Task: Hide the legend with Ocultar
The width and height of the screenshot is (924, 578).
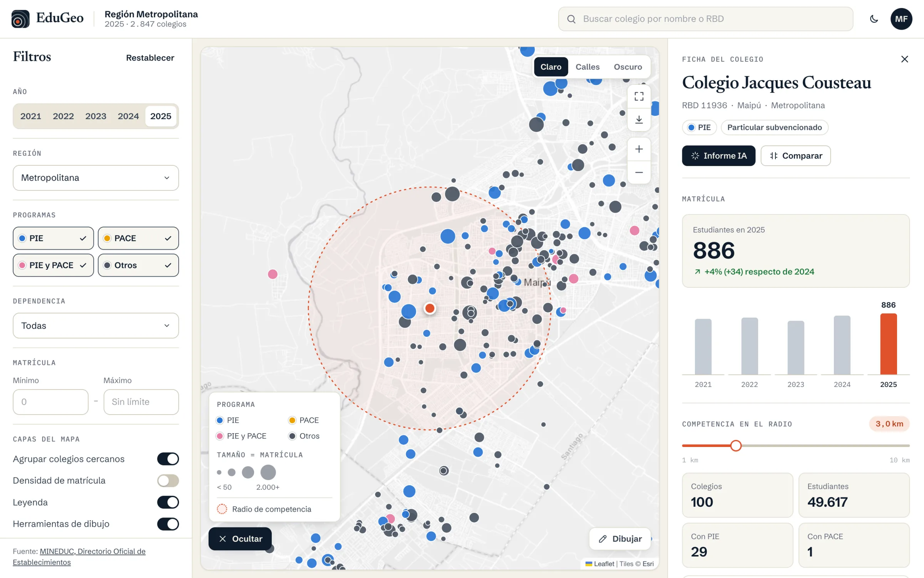Action: click(x=240, y=539)
